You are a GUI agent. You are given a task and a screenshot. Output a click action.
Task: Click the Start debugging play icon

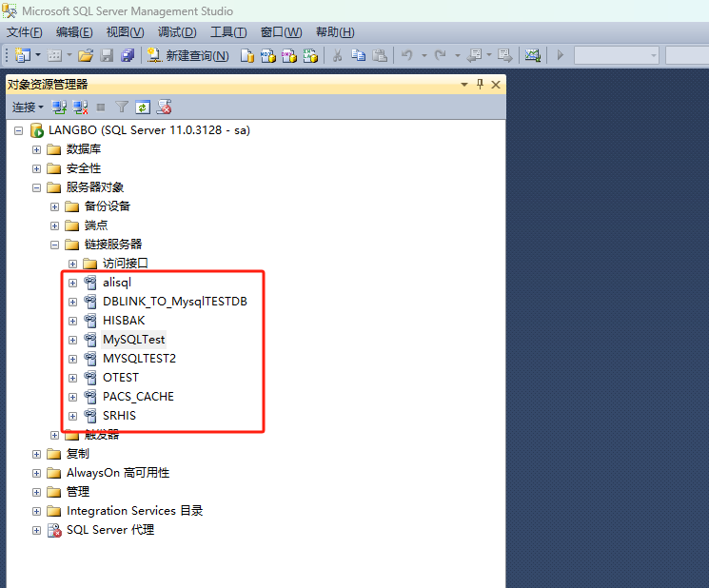click(561, 55)
